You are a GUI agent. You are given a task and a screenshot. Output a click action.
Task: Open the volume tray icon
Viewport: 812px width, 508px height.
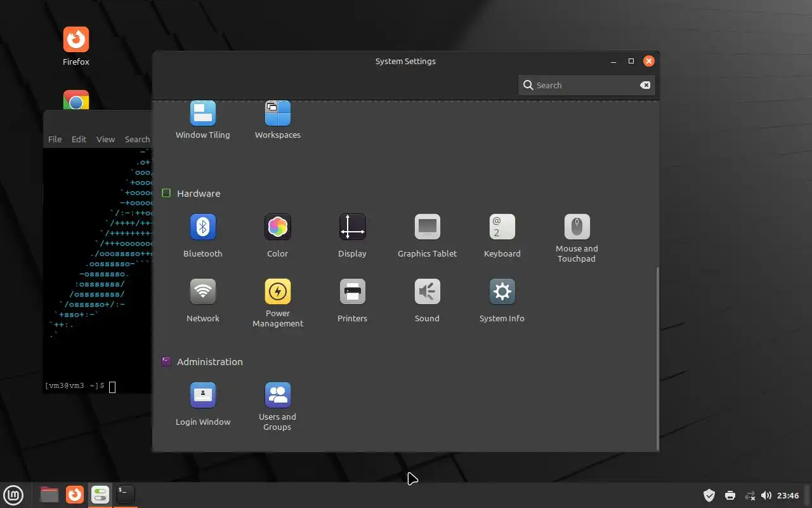point(766,495)
